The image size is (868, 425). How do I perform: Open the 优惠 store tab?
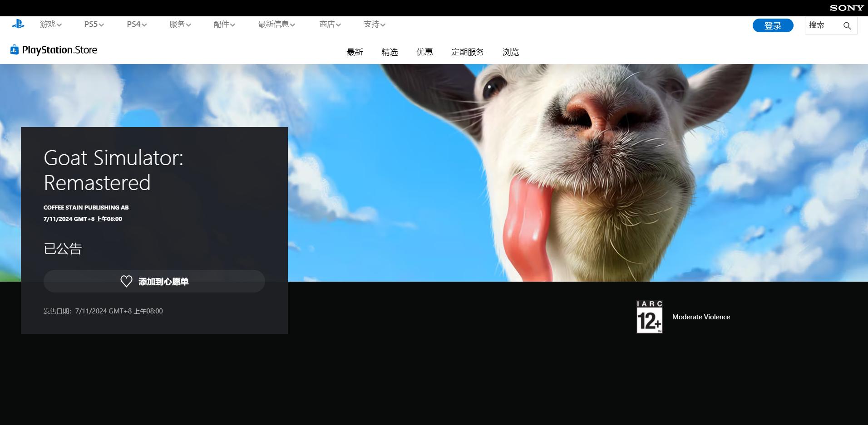click(x=424, y=52)
